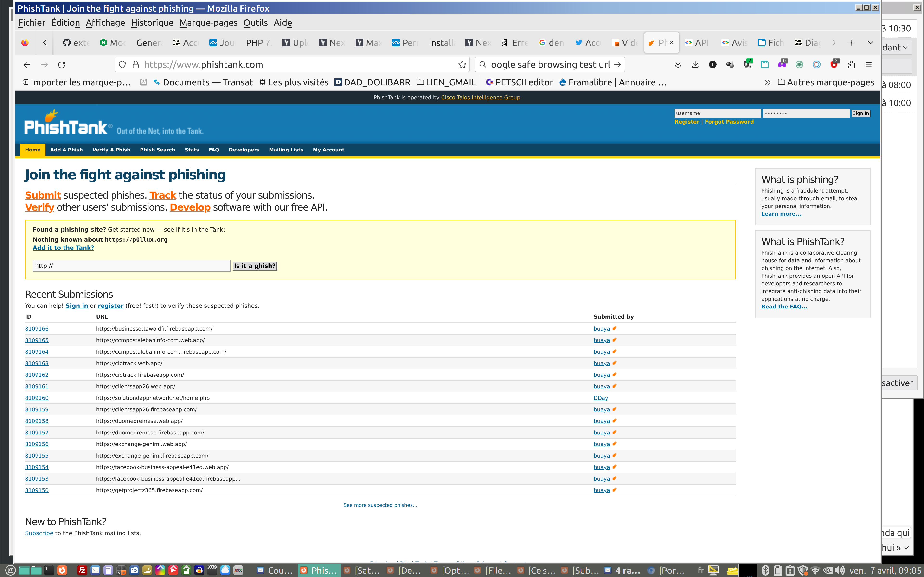Click the volume icon in system tray
This screenshot has height=577, width=924.
tap(840, 570)
